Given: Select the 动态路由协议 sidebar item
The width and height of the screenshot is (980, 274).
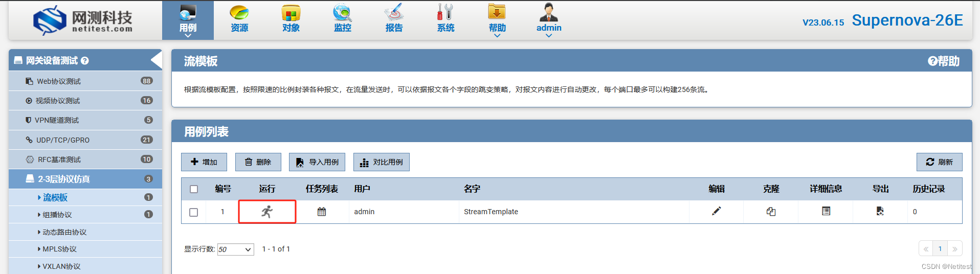Looking at the screenshot, I should [x=85, y=232].
